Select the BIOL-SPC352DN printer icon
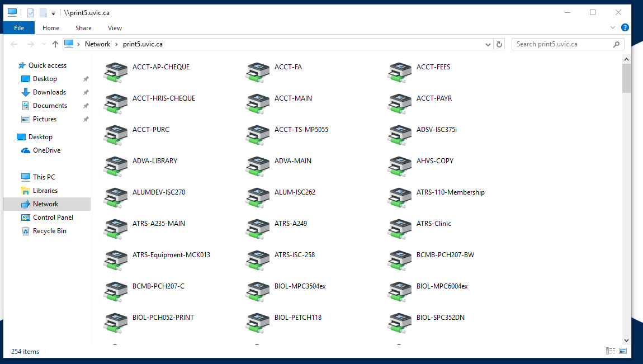Image resolution: width=643 pixels, height=364 pixels. pyautogui.click(x=399, y=323)
